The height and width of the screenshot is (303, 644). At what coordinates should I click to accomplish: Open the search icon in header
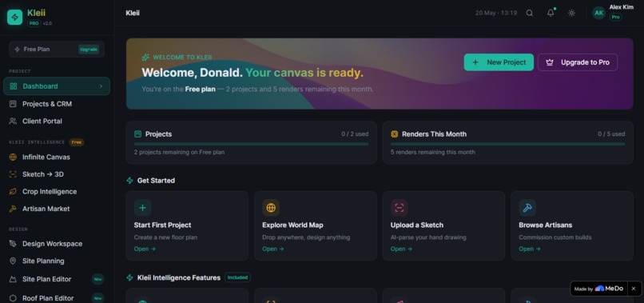(x=530, y=13)
